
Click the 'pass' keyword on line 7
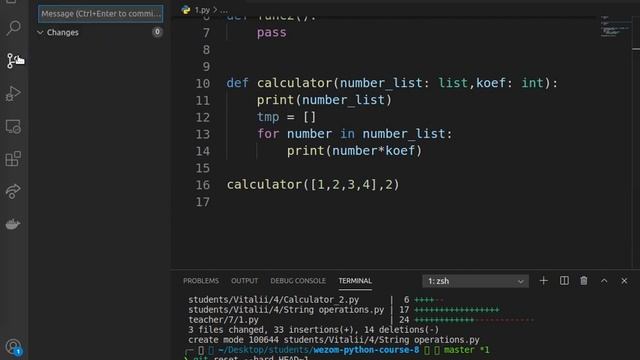pyautogui.click(x=271, y=32)
